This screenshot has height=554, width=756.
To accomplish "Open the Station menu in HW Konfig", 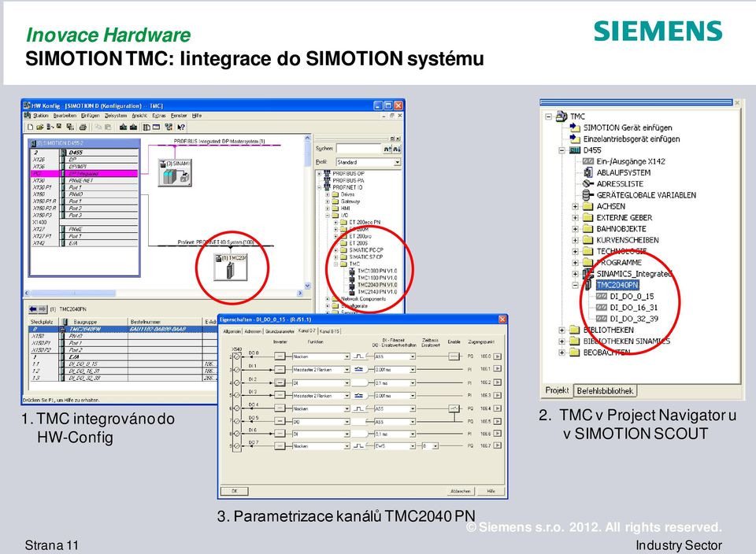I will click(40, 116).
